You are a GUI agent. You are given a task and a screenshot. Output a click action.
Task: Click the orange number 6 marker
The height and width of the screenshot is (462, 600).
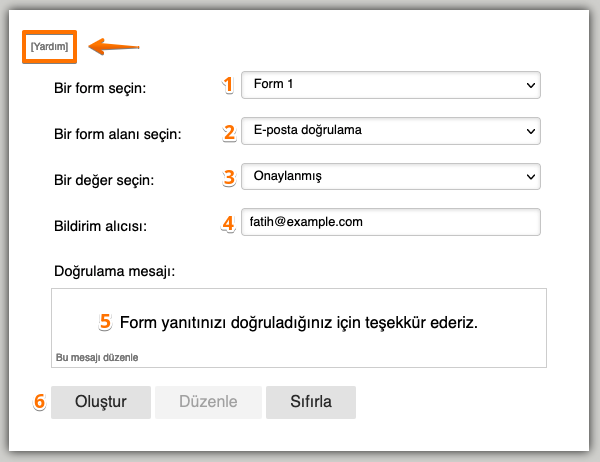(40, 402)
